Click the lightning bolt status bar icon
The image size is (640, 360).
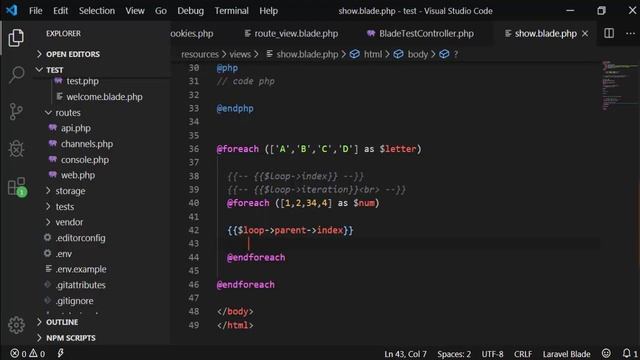60,353
